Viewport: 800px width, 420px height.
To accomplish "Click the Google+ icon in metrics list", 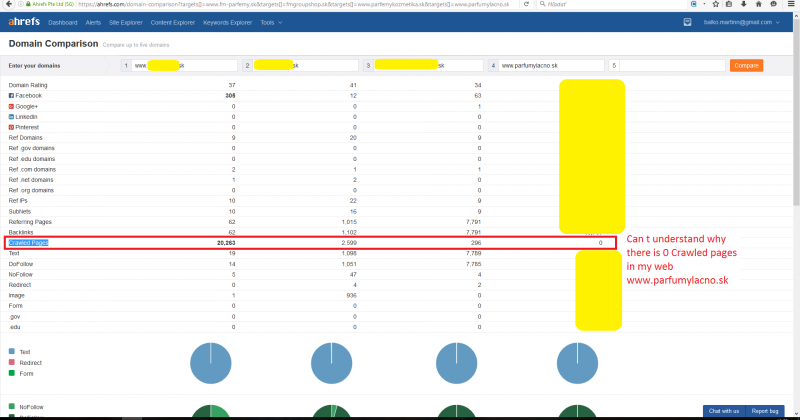I will [x=11, y=106].
